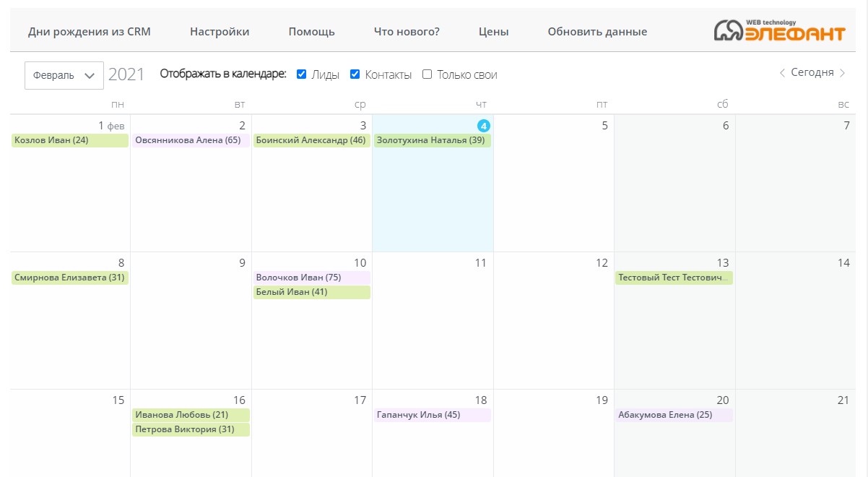Toggle the Лиды checkbox
This screenshot has height=477, width=868.
302,74
